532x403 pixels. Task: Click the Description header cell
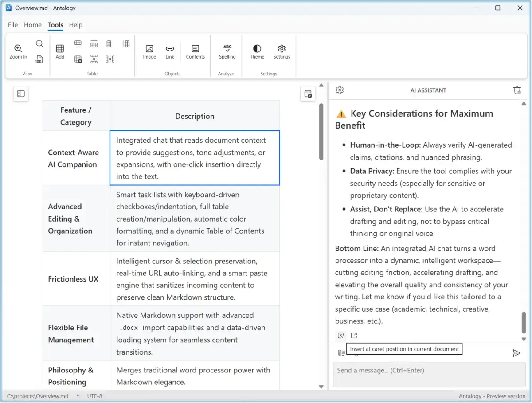click(x=195, y=116)
